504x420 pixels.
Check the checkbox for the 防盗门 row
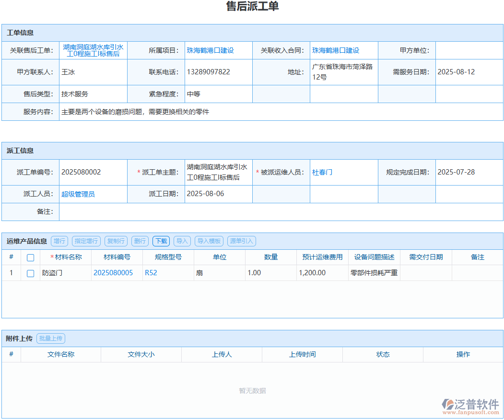click(30, 273)
